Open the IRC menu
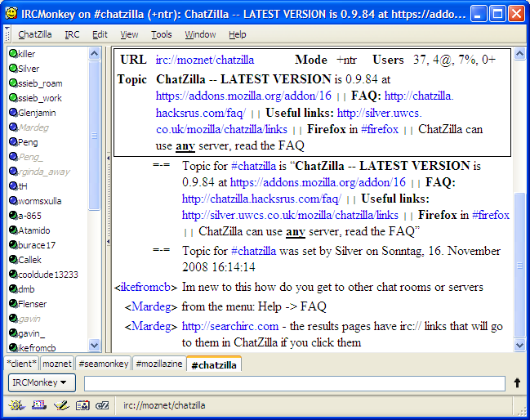The height and width of the screenshot is (420, 530). click(73, 34)
